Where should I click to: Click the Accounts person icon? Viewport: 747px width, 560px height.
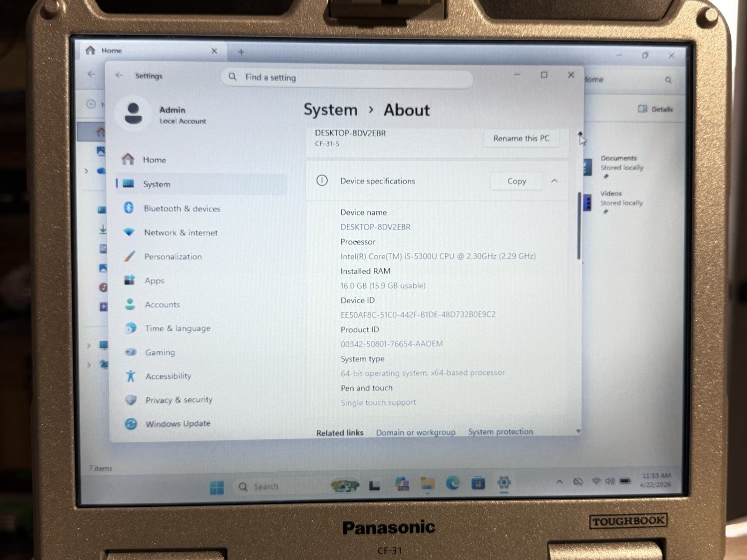(130, 304)
